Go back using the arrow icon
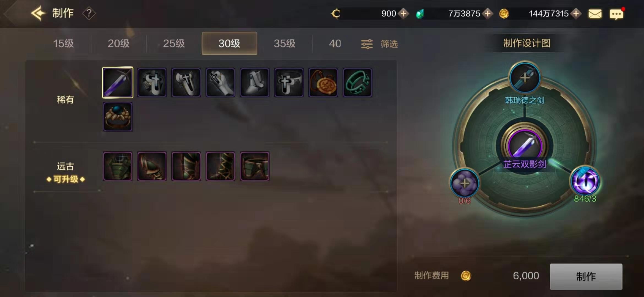 pos(38,13)
